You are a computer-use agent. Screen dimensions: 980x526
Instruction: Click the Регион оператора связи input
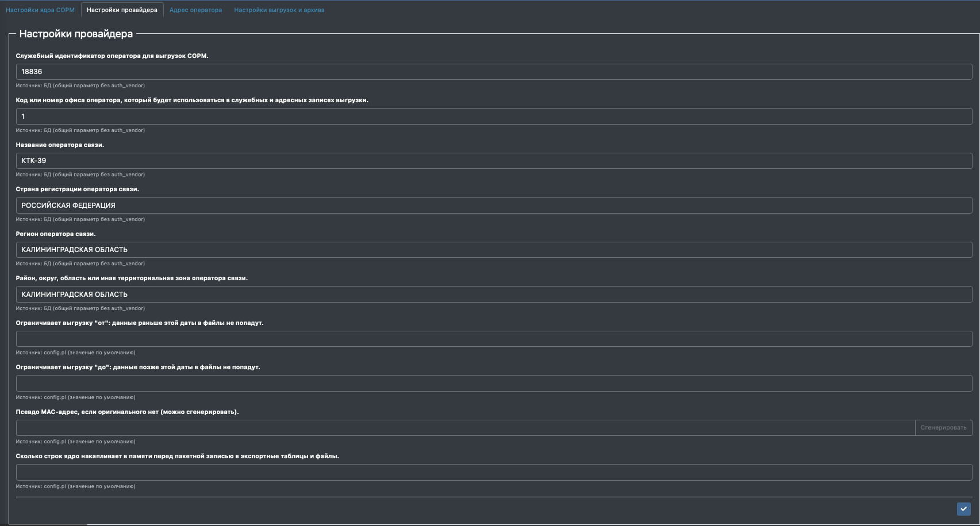click(x=494, y=250)
